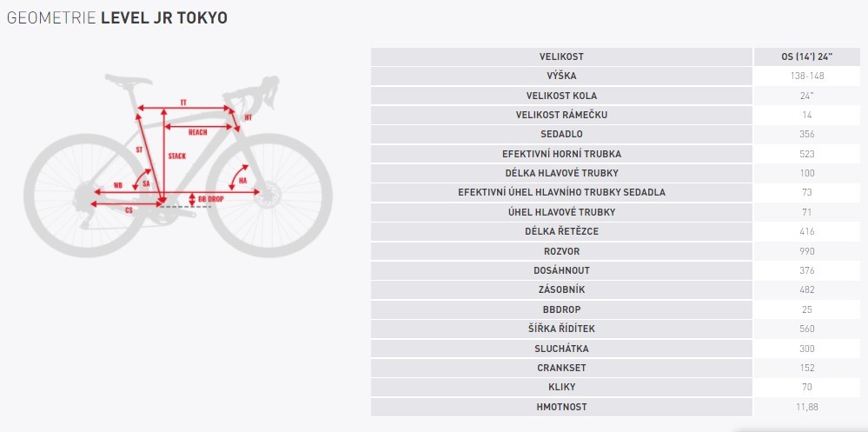Click the ROZVOR row label

561,251
